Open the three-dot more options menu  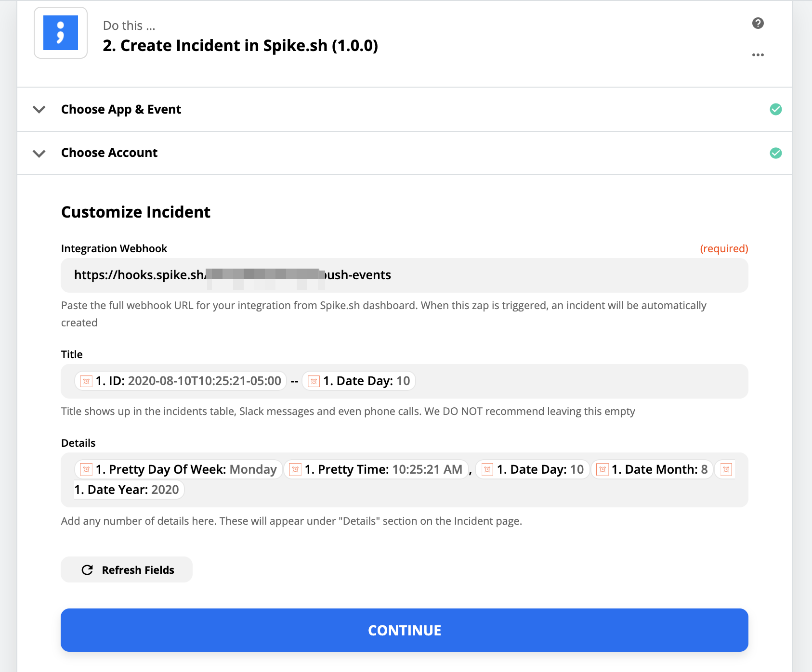[x=758, y=55]
